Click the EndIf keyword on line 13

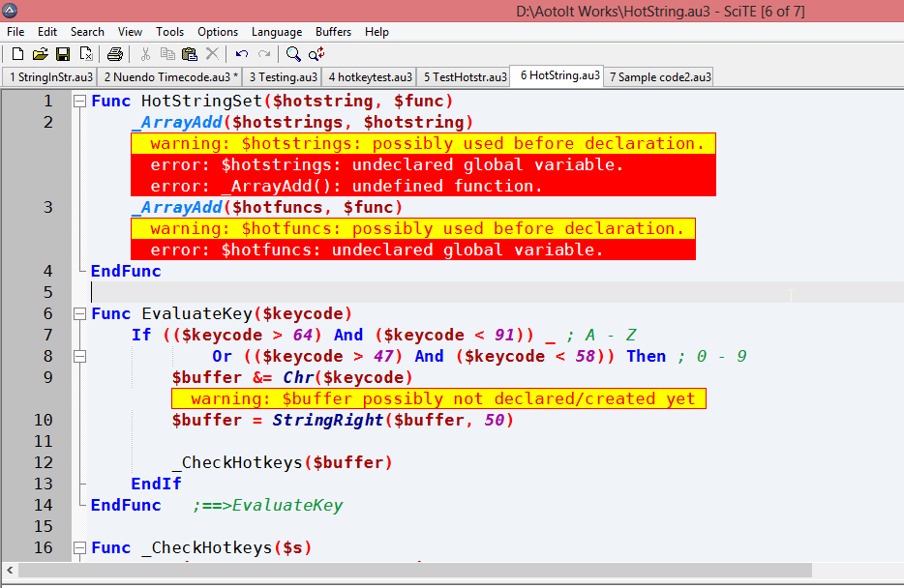(x=156, y=485)
